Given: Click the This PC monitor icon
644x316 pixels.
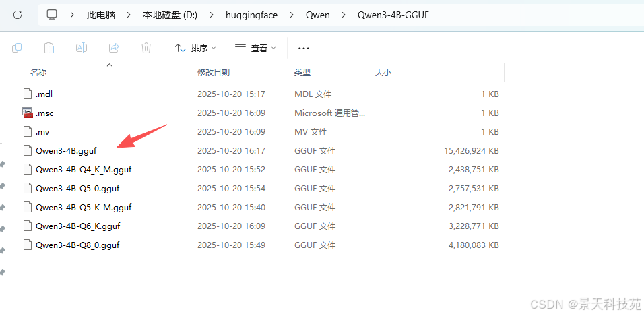Looking at the screenshot, I should 52,15.
